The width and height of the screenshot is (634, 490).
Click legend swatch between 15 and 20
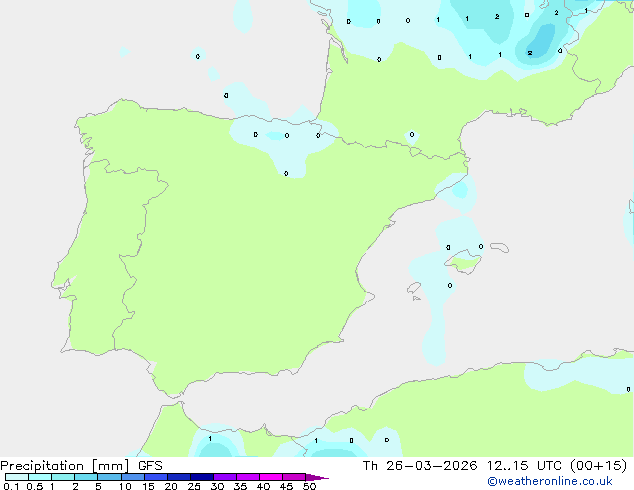point(156,477)
